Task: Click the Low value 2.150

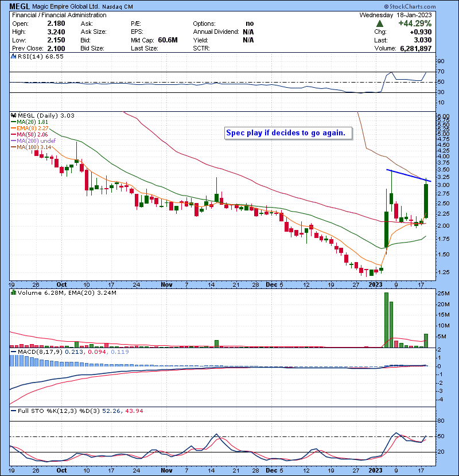Action: pos(56,40)
